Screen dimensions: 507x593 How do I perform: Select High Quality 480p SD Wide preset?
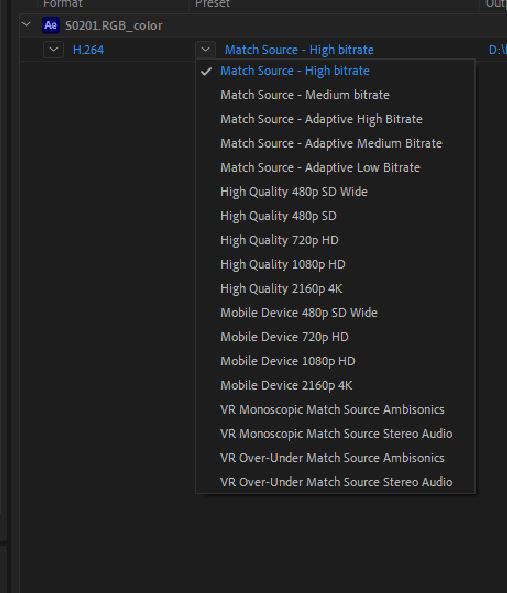coord(335,192)
